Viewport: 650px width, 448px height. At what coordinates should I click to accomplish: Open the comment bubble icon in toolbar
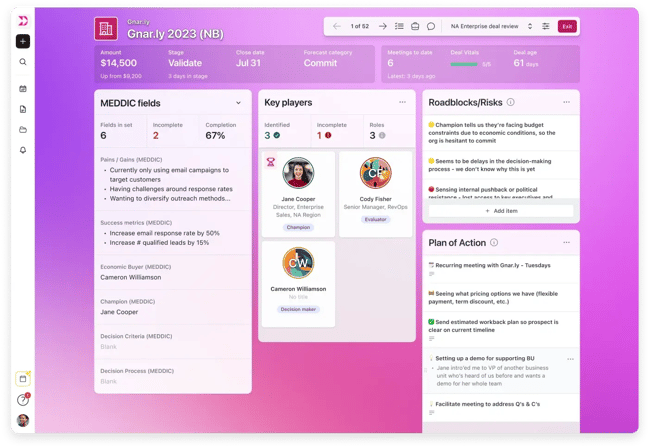pos(431,26)
